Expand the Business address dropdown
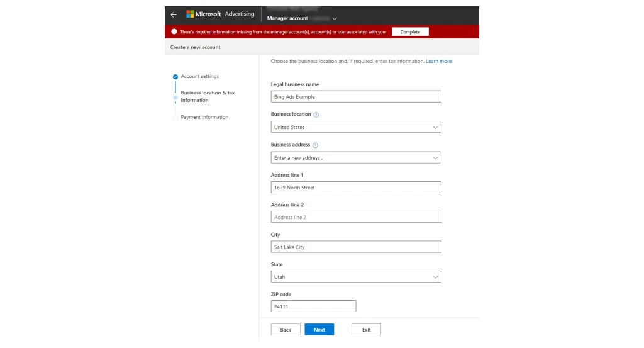Image resolution: width=644 pixels, height=348 pixels. pos(356,157)
